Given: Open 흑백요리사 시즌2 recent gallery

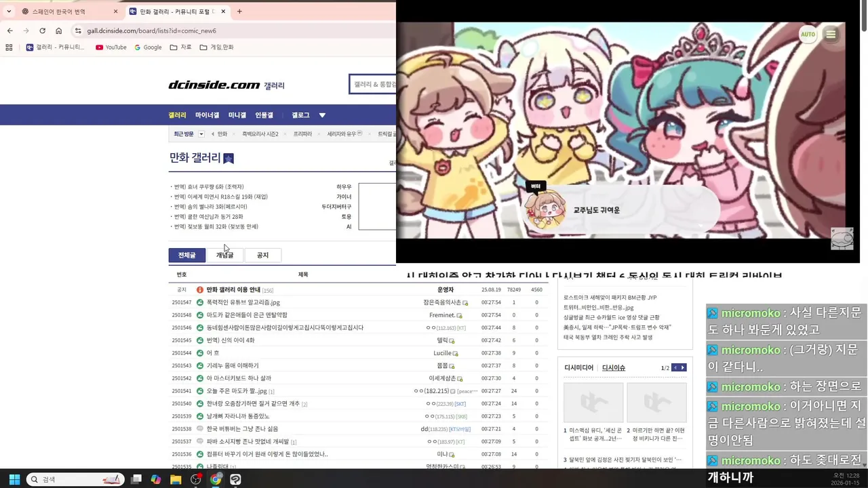Looking at the screenshot, I should [260, 134].
